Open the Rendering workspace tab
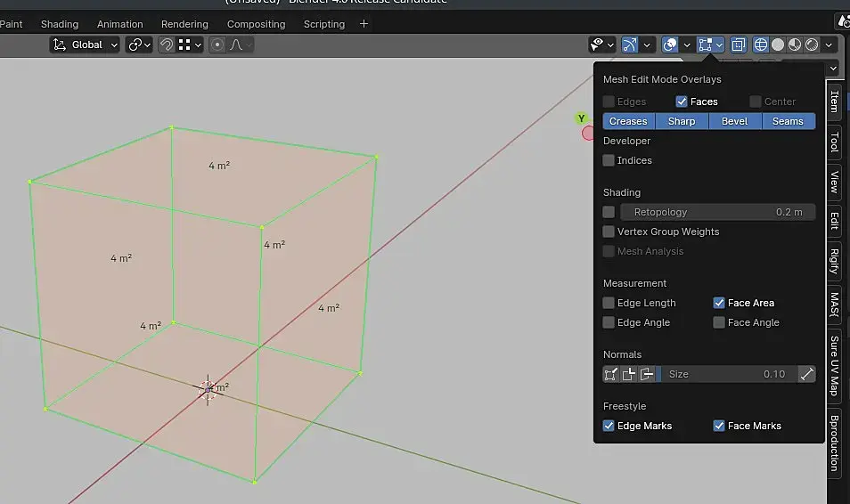Viewport: 850px width, 504px height. coord(184,24)
